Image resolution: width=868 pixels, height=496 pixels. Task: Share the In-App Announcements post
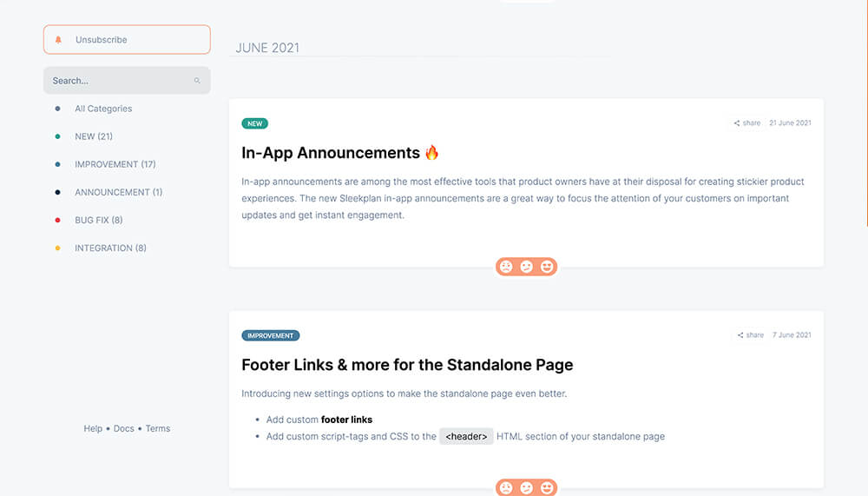(x=746, y=123)
